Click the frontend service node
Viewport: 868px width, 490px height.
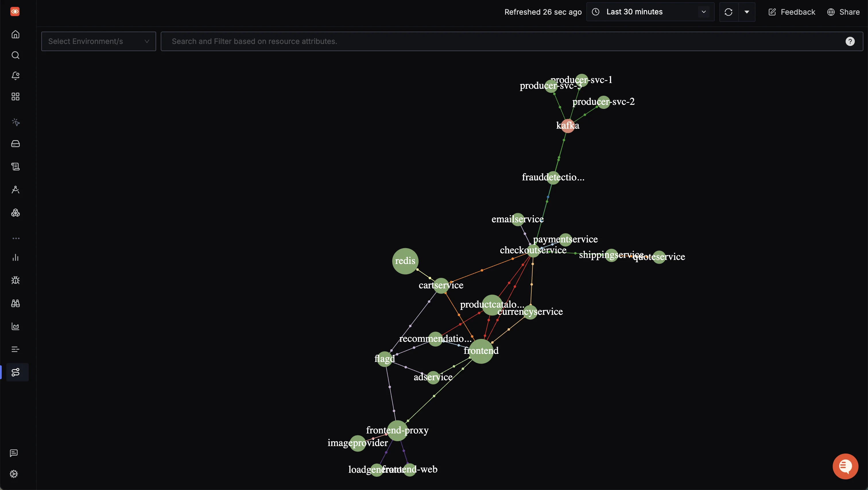[481, 351]
